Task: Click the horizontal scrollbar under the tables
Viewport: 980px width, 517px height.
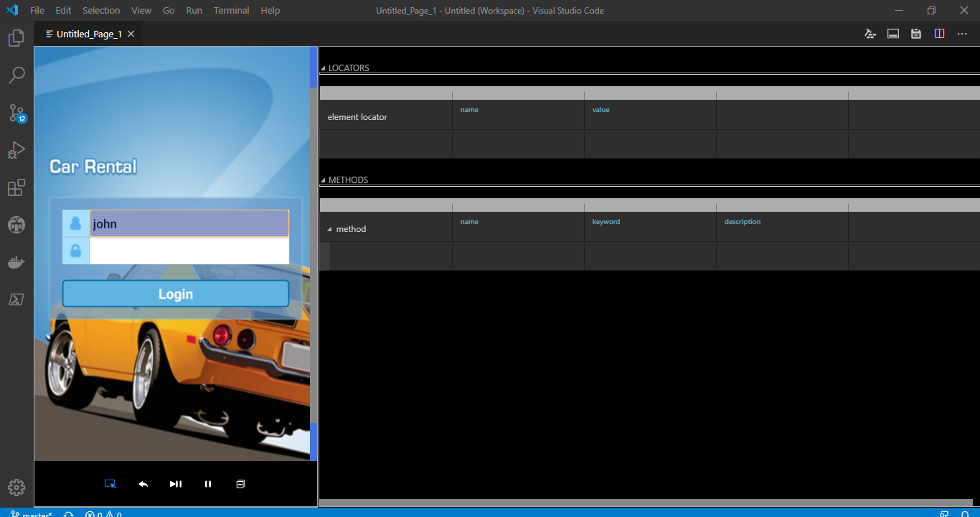Action: click(646, 503)
